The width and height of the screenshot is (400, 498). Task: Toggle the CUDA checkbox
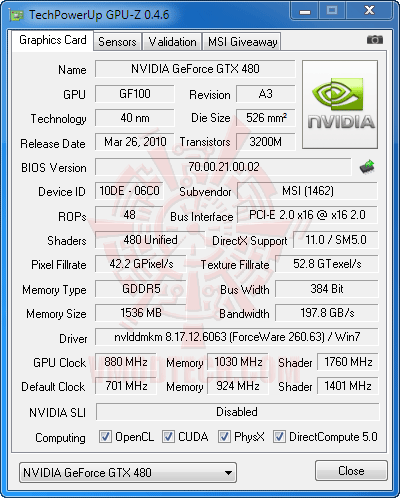tap(168, 437)
